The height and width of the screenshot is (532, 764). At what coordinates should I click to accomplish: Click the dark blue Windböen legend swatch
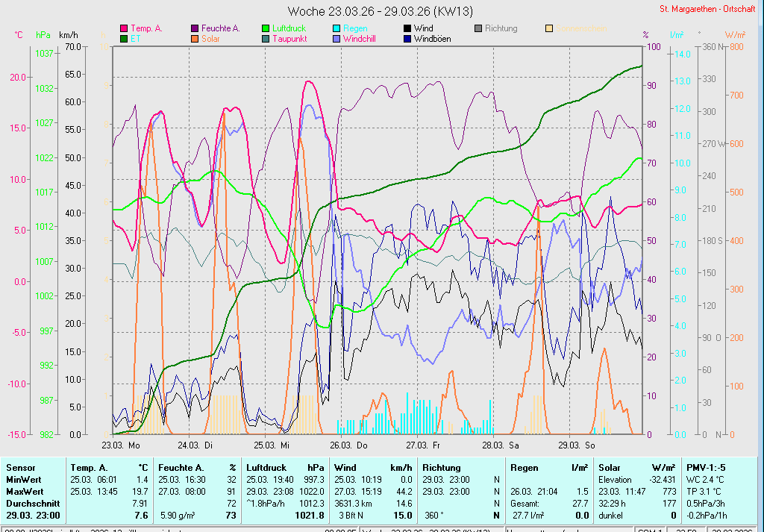(407, 38)
